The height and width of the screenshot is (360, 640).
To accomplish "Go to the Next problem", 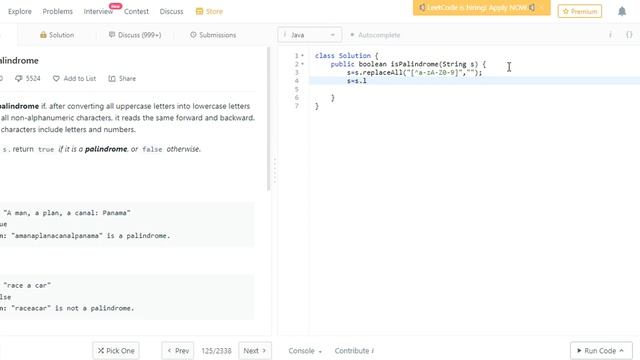I will [x=255, y=351].
